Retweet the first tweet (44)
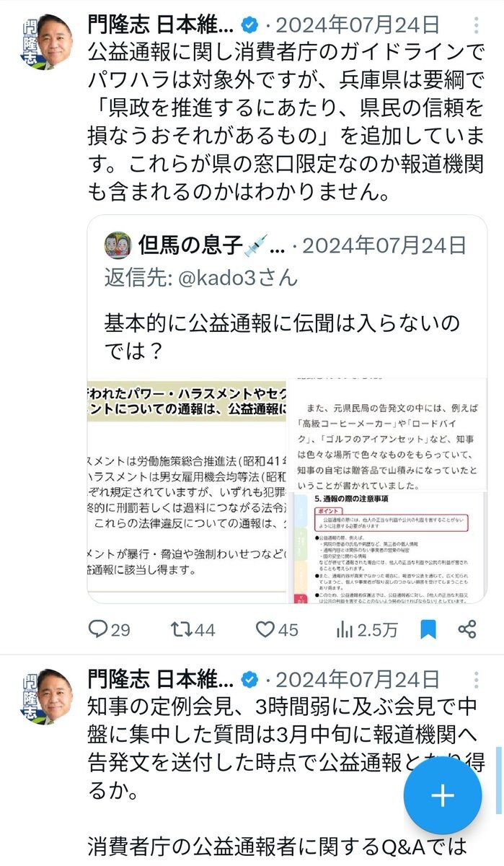 pos(193,629)
